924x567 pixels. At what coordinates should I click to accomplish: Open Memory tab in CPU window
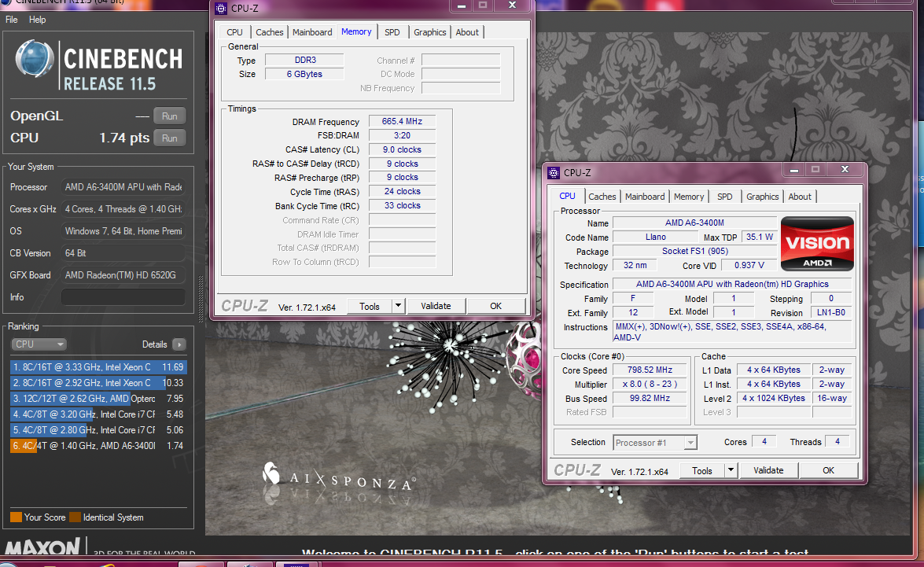[x=689, y=197]
